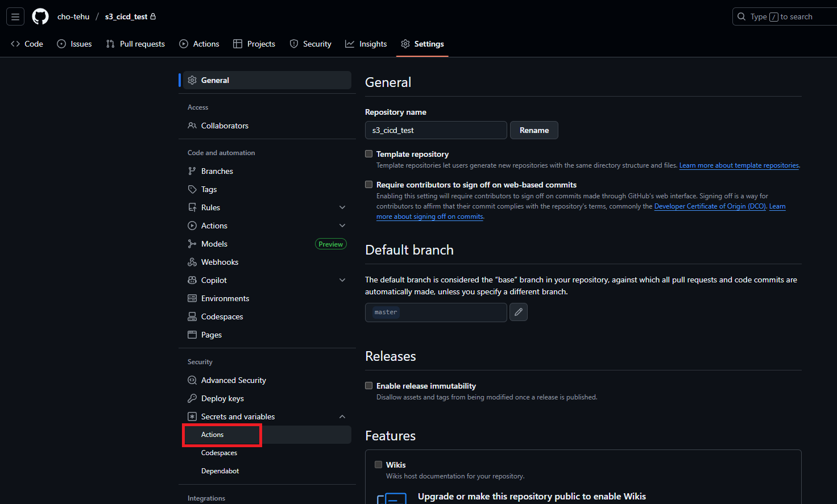This screenshot has width=837, height=504.
Task: Select General in settings sidebar
Action: click(x=267, y=80)
